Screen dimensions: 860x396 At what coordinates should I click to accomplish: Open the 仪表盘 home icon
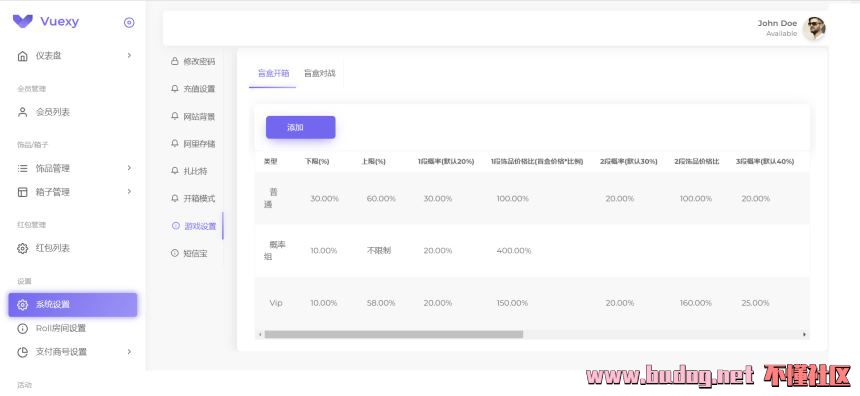[22, 56]
